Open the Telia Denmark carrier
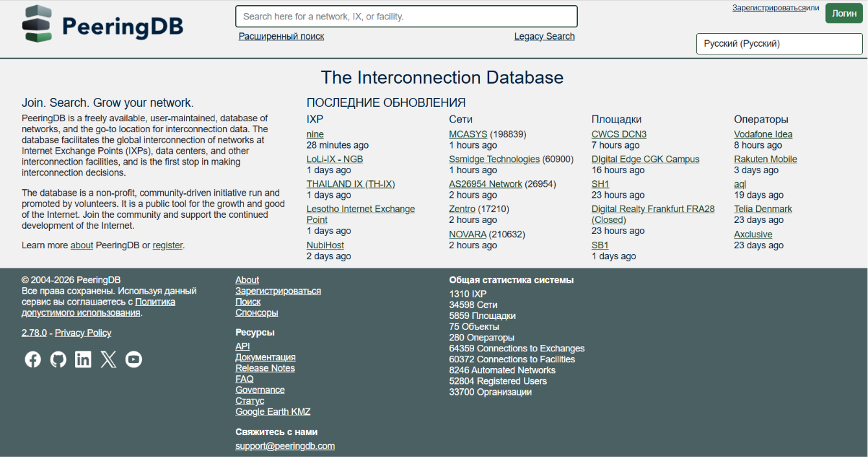 pos(763,209)
